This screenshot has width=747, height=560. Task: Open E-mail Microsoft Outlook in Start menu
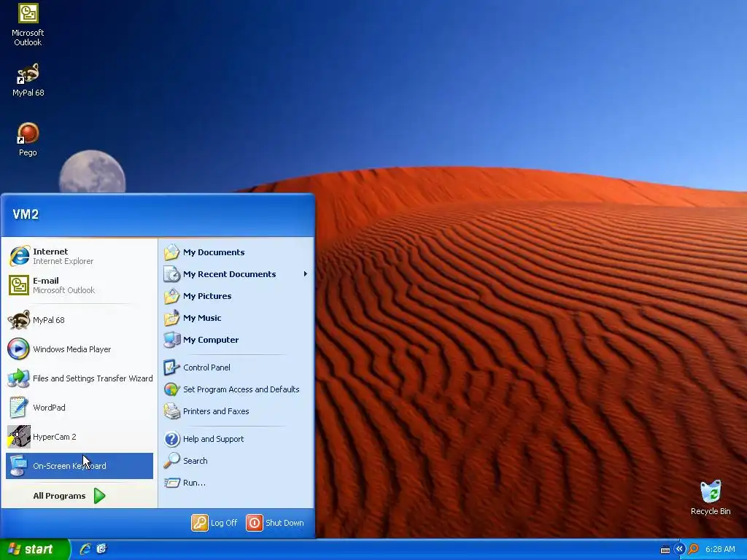click(80, 285)
